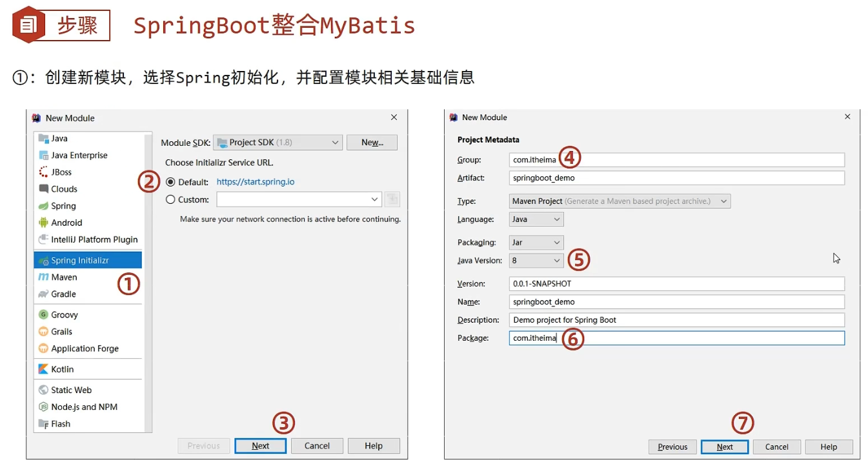Click the Flash folder icon
The height and width of the screenshot is (464, 868).
coord(43,423)
